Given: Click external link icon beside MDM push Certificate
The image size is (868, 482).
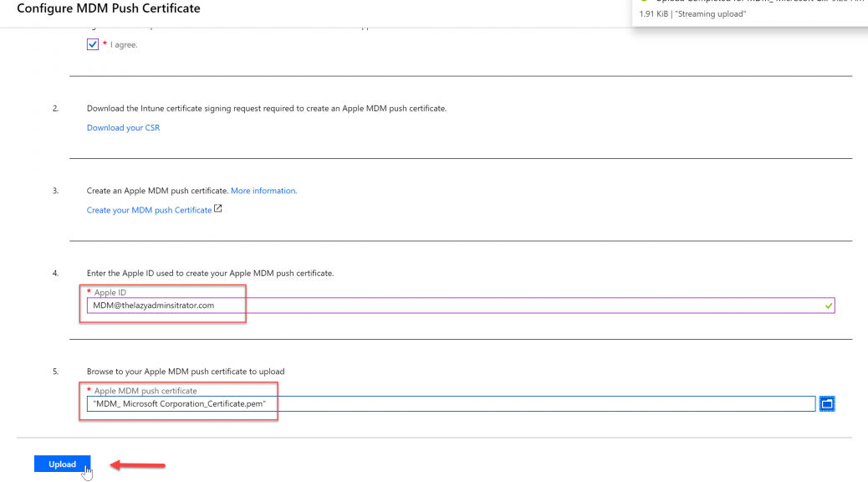Looking at the screenshot, I should coord(218,209).
